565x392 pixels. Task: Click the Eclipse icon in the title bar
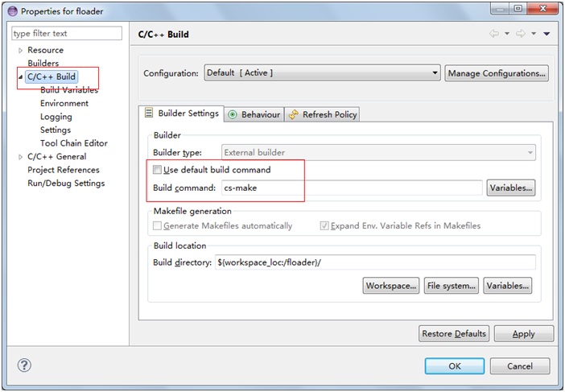[x=13, y=11]
